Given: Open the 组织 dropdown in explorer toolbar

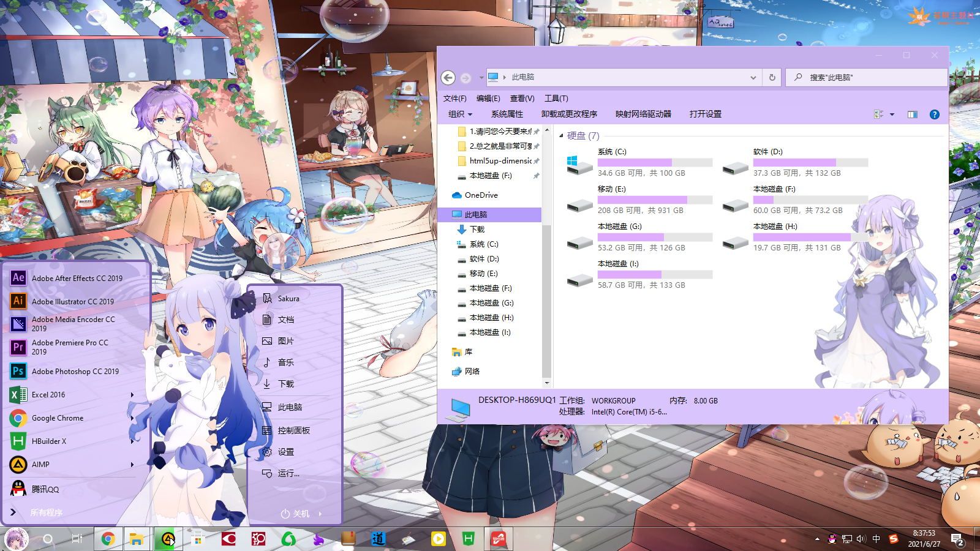Looking at the screenshot, I should [x=460, y=114].
